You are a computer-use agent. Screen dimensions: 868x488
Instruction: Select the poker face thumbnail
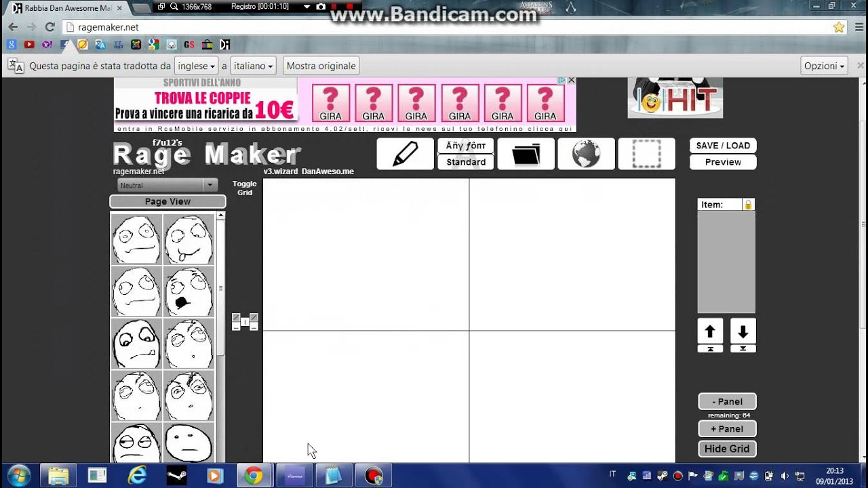point(189,442)
